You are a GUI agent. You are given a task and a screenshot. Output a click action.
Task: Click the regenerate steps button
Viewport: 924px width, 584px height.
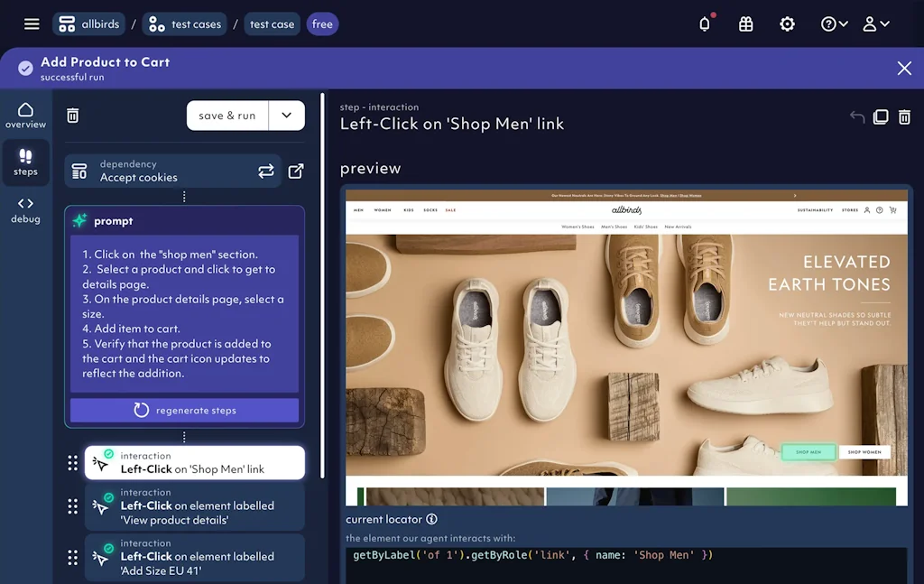pos(184,410)
